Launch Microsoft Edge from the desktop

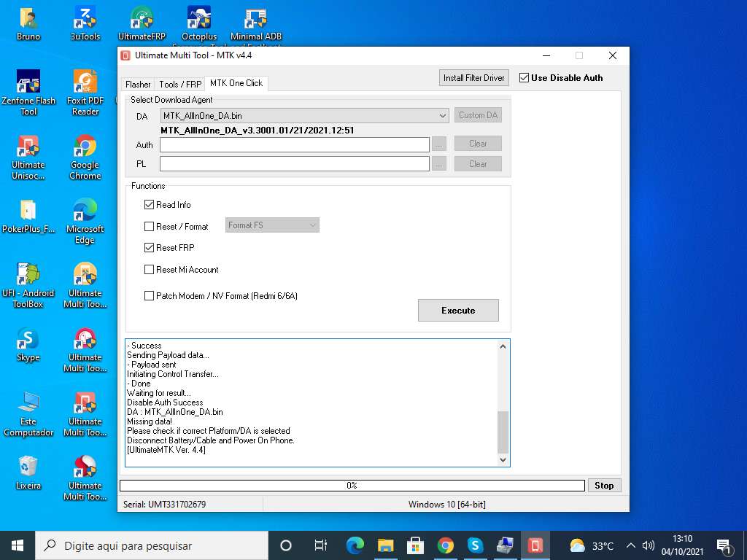(85, 222)
